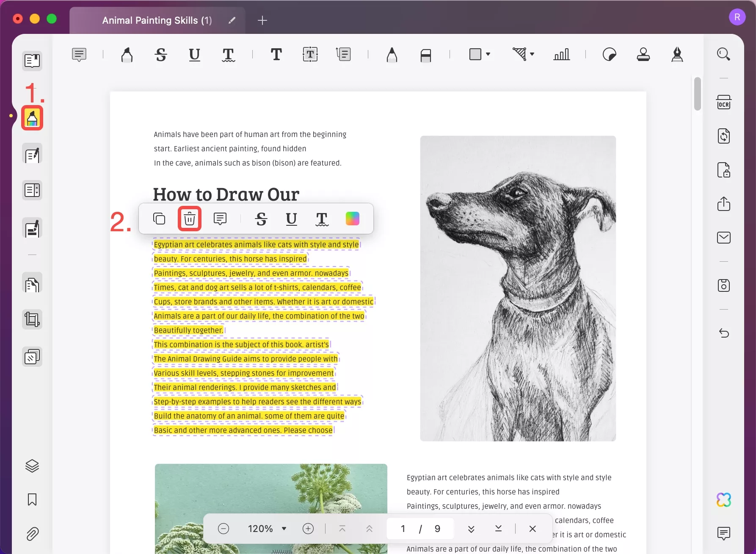Select Animal Painting Skills (1) tab

(x=157, y=20)
